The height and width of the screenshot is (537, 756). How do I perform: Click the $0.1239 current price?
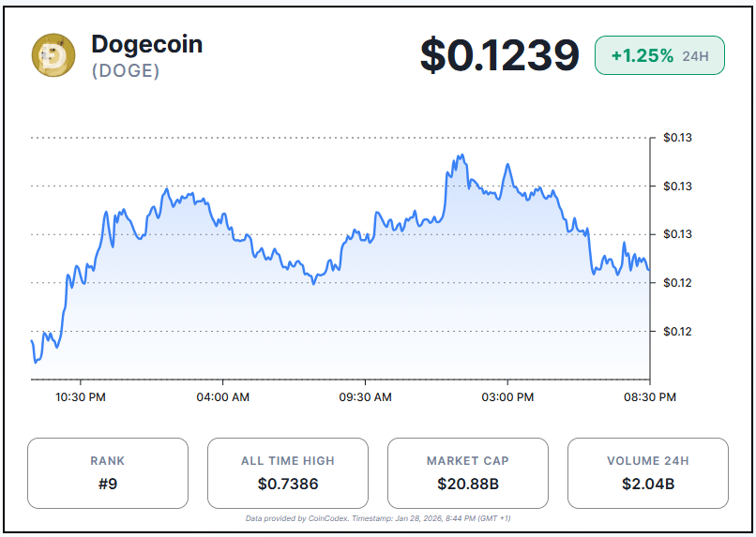point(499,55)
